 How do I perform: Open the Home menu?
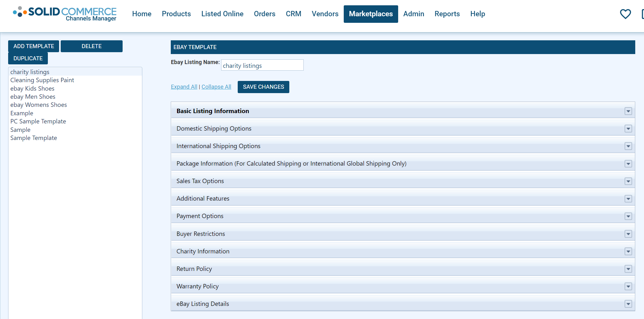click(x=142, y=14)
